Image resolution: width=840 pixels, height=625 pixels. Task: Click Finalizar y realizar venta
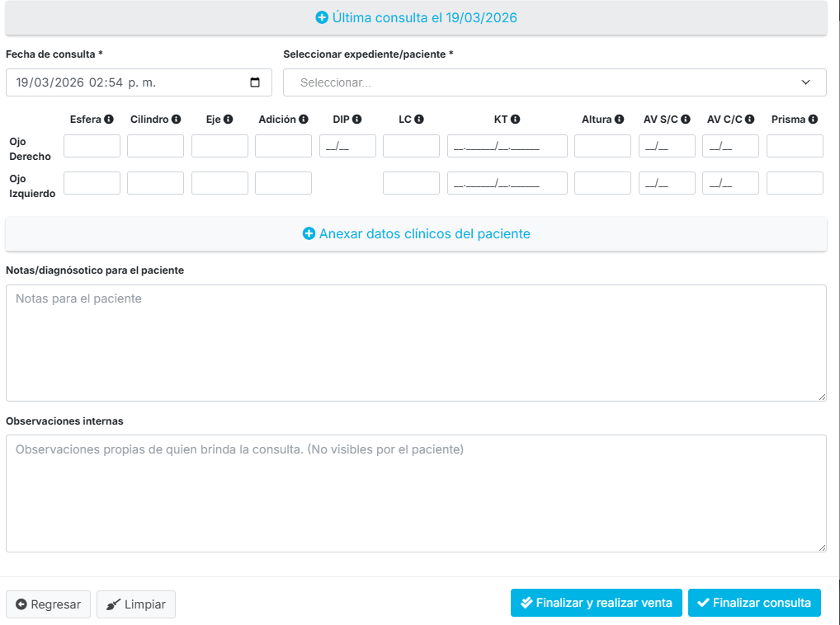[596, 603]
